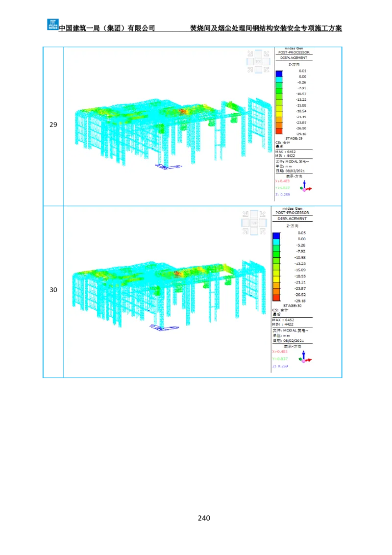Click the red -29.18 legend swatch for STAGE:30
The width and height of the screenshot is (392, 555).
[276, 298]
